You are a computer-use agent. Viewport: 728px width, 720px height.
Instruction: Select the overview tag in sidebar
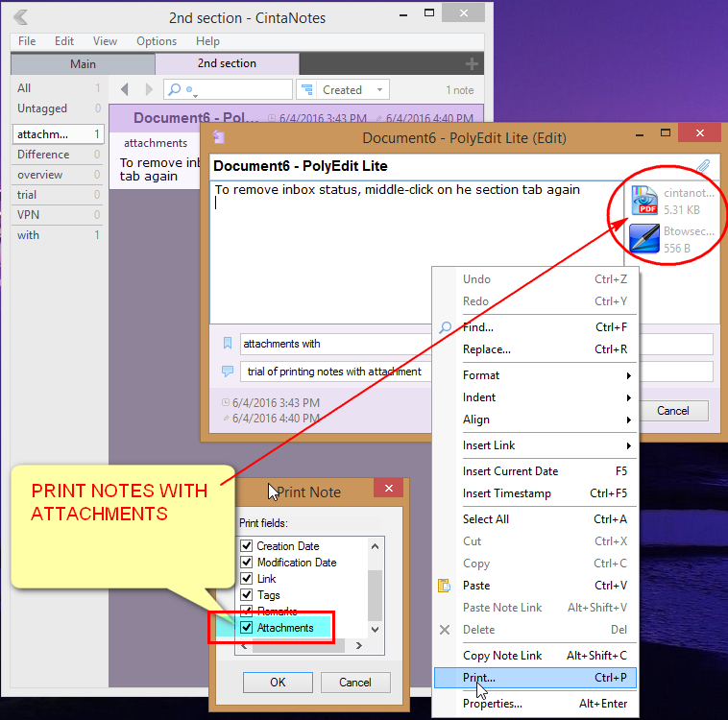pyautogui.click(x=58, y=175)
